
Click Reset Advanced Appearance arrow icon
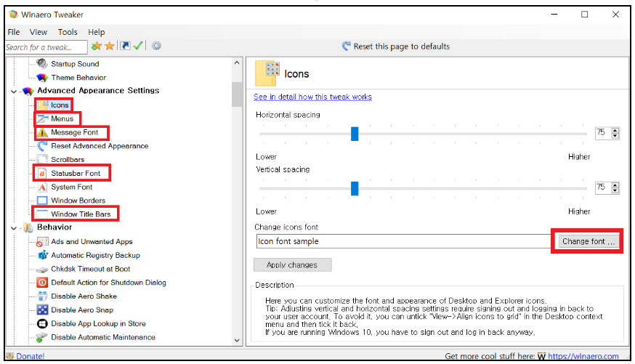point(42,146)
